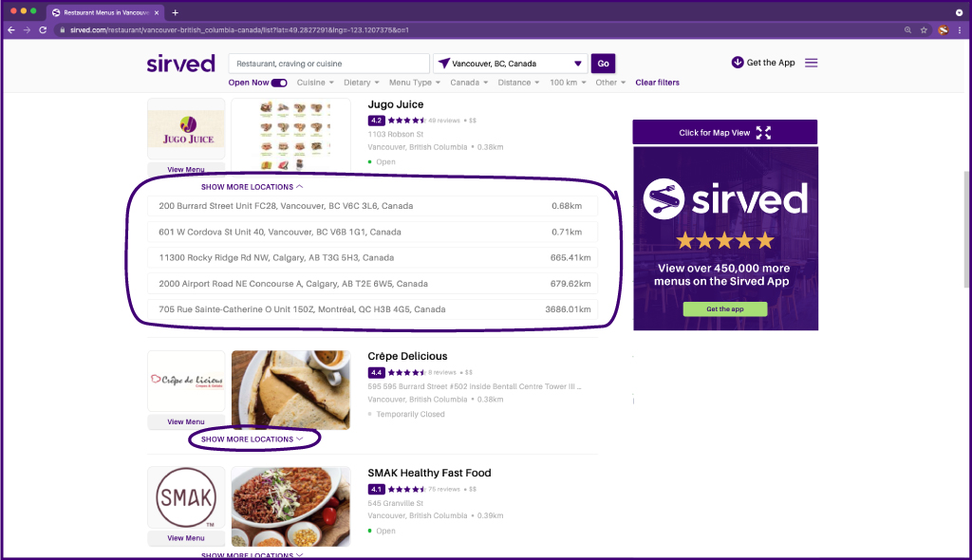This screenshot has width=972, height=560.
Task: Click the page vertical scrollbar
Action: pos(967,230)
